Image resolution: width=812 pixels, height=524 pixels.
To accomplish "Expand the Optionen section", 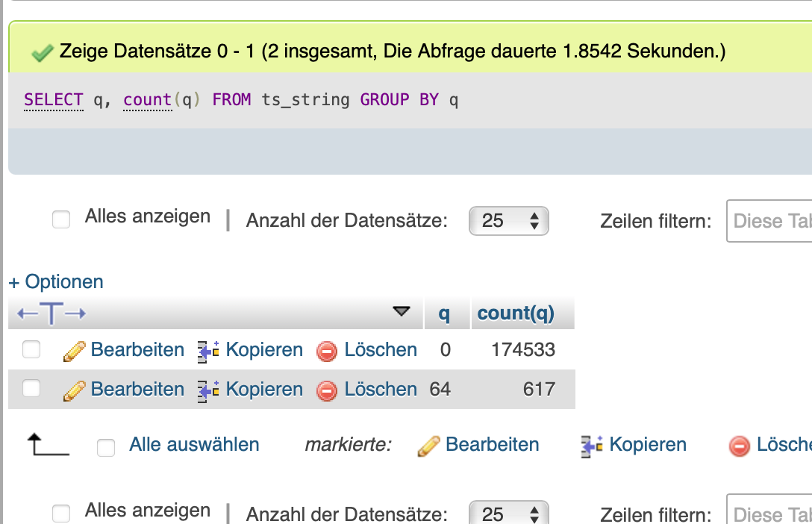I will coord(56,281).
